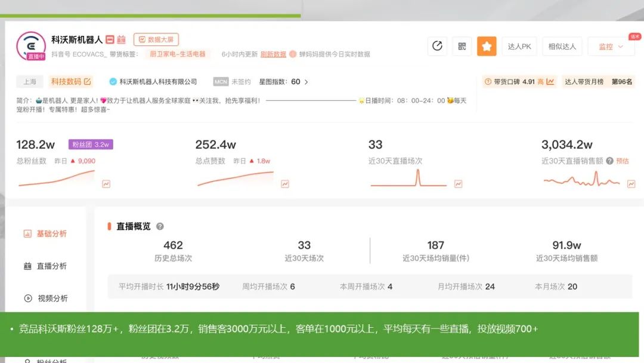Click the 厨卫家电-生活电器 tag
Viewport: 644px width, 363px height.
point(178,54)
